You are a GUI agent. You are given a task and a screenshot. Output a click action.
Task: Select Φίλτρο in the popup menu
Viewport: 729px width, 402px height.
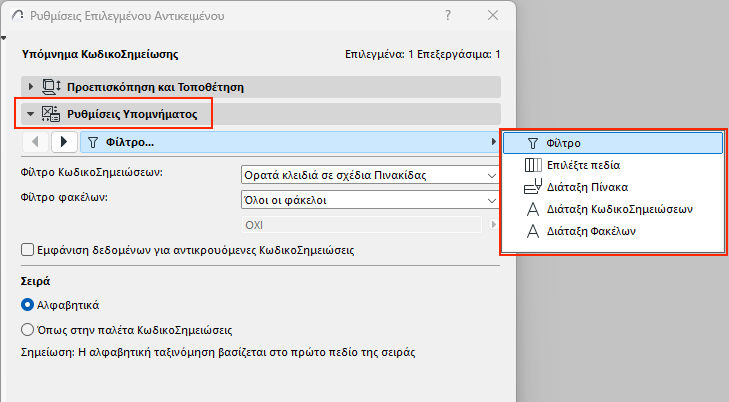tap(613, 143)
